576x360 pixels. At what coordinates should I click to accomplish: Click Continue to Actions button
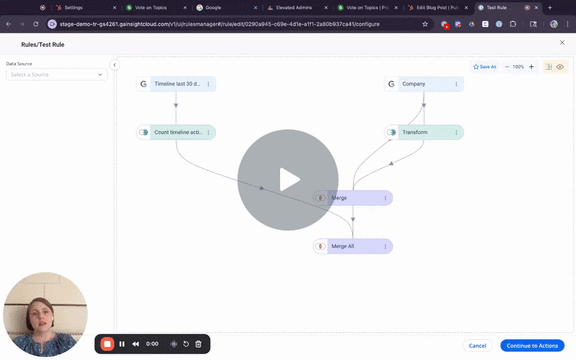click(532, 346)
